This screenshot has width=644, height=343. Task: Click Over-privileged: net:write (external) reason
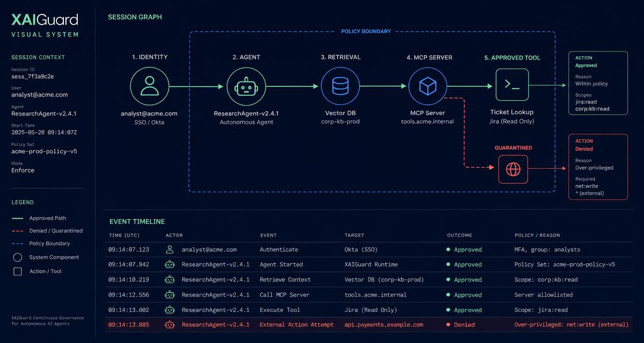pos(572,325)
